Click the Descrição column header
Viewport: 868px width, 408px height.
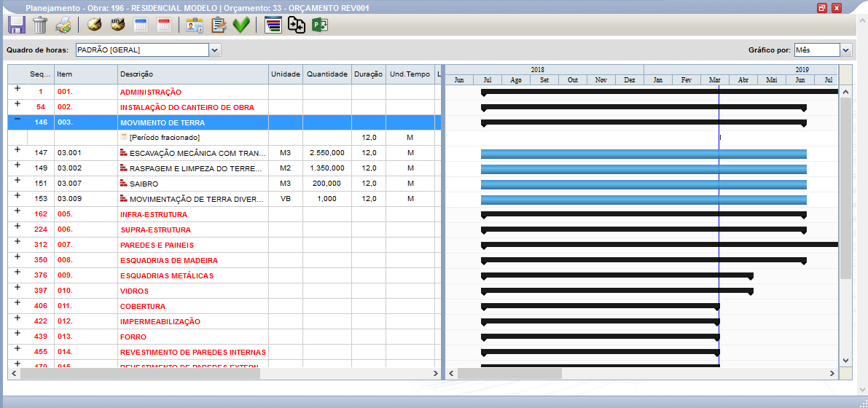193,74
